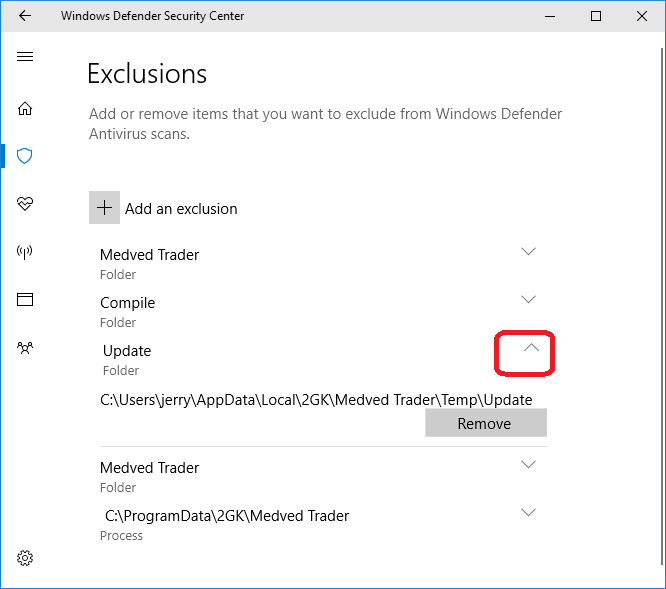Maximize the Windows Defender Security Center window
Screen dimensions: 666x589
coord(596,16)
